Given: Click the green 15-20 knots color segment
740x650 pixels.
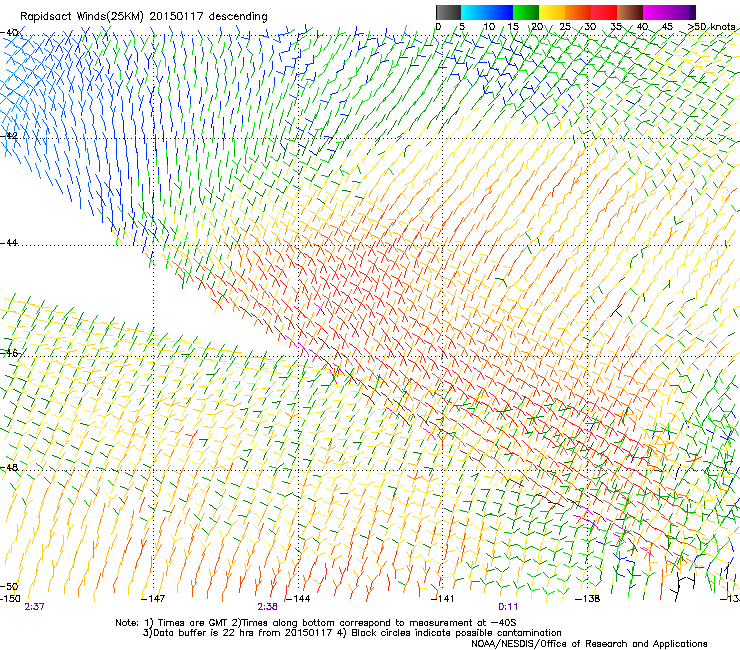Looking at the screenshot, I should [x=526, y=12].
